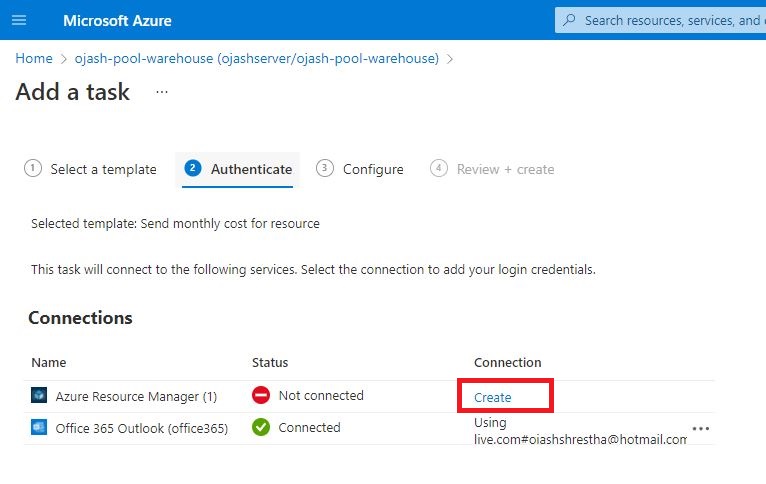Image resolution: width=766 pixels, height=484 pixels.
Task: Click the red Not connected status icon
Action: click(x=261, y=396)
